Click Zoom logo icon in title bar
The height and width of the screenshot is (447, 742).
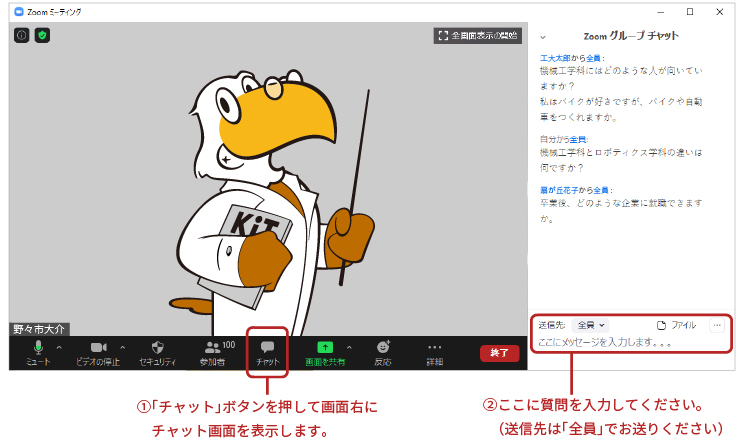click(19, 12)
